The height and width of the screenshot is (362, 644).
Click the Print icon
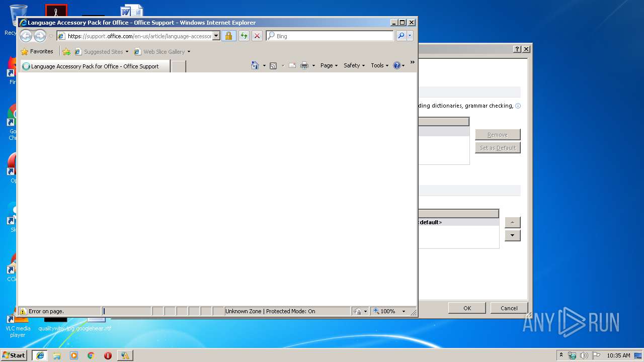coord(304,65)
